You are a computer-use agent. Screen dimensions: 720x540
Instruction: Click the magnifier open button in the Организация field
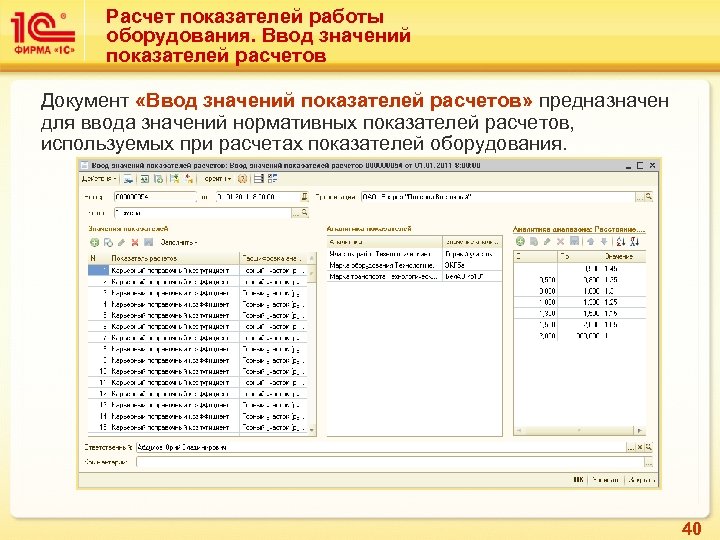coord(648,197)
